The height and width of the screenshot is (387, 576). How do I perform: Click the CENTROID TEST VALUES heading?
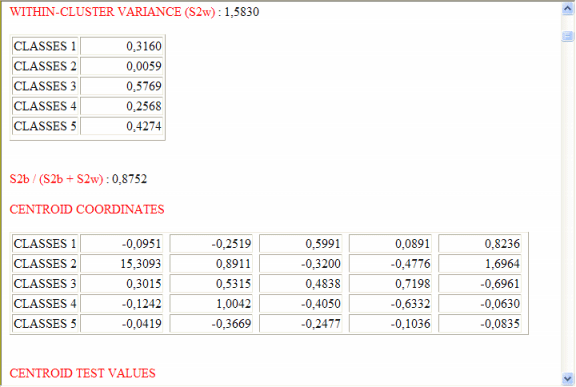82,373
